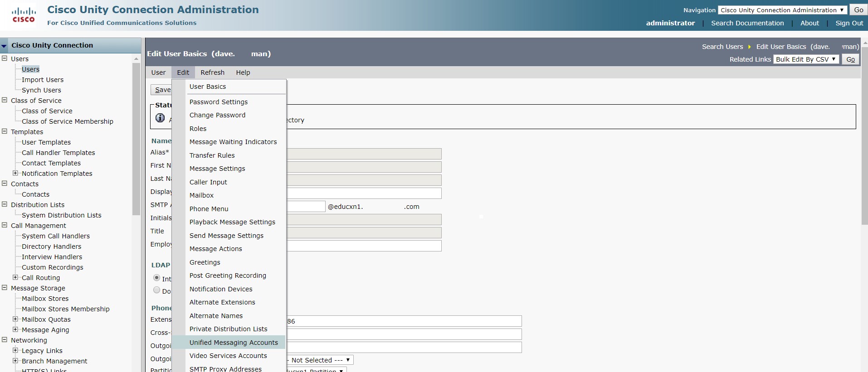Click the main page vertical scrollbar
Image resolution: width=868 pixels, height=372 pixels.
[864, 135]
